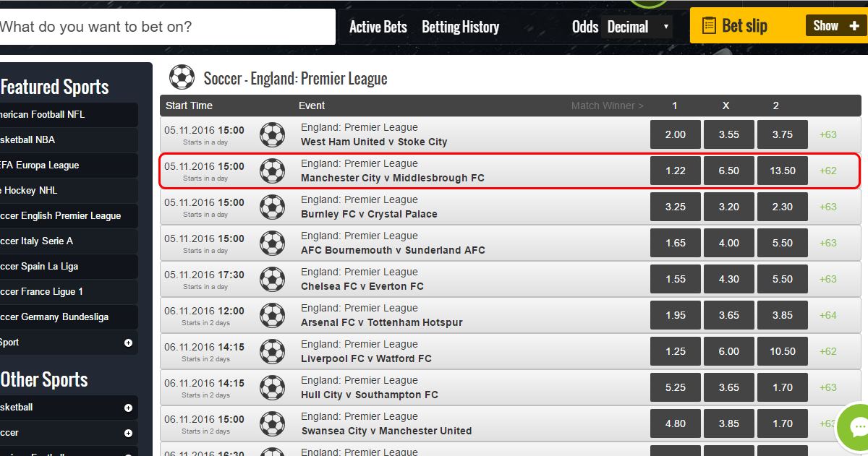Click the soccer ball icon for Chelsea v Everton
The width and height of the screenshot is (868, 456).
click(x=272, y=279)
